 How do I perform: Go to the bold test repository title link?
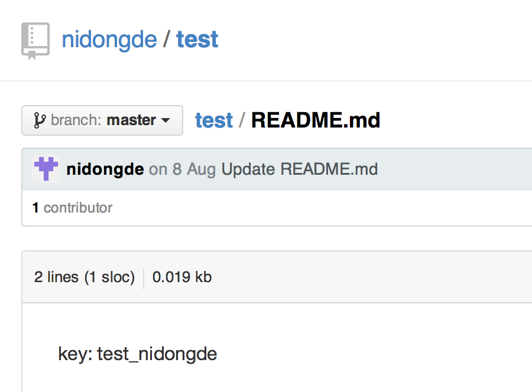click(x=197, y=40)
